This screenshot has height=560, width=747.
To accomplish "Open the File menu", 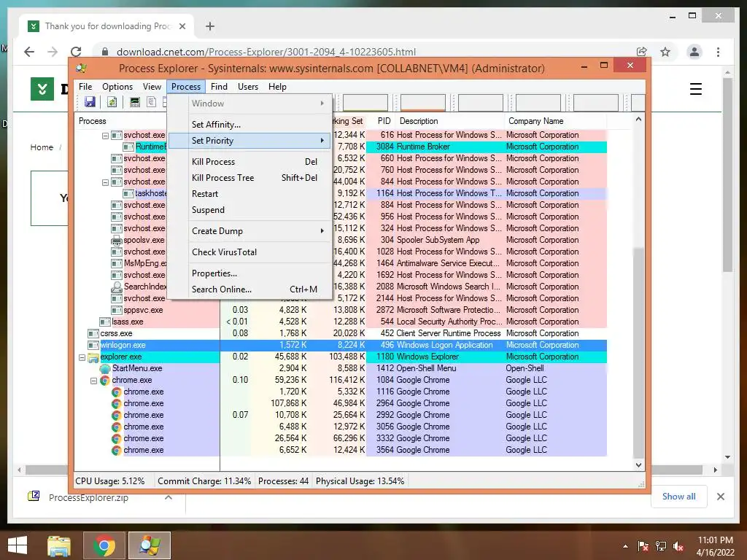I will pos(85,87).
